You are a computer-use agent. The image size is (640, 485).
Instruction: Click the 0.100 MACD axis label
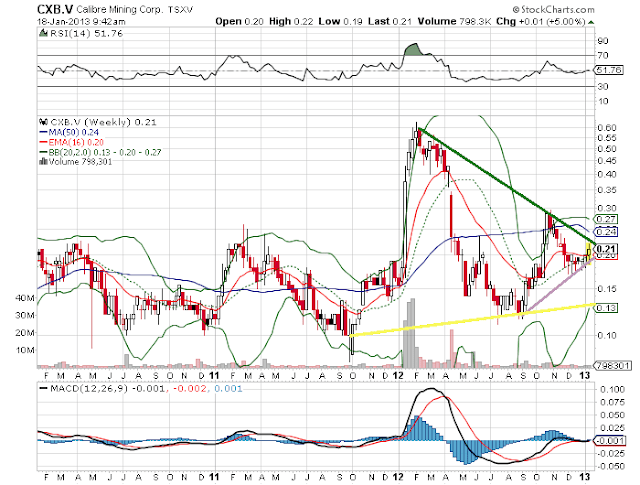[612, 389]
